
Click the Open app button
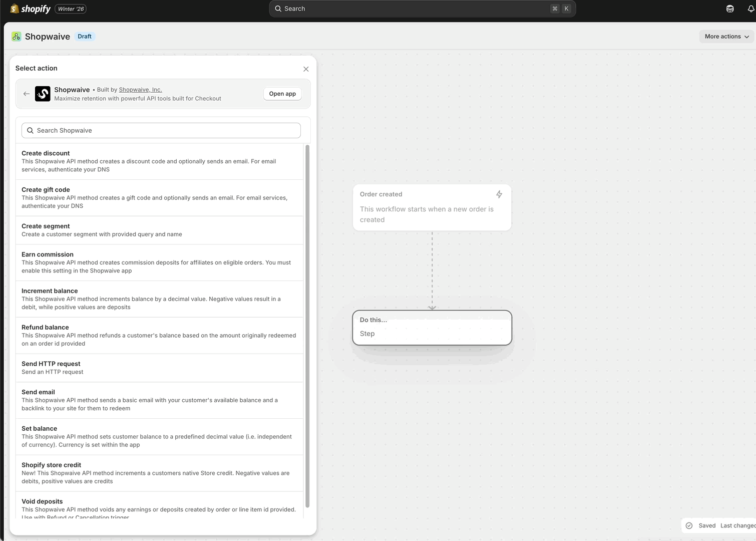pos(282,94)
